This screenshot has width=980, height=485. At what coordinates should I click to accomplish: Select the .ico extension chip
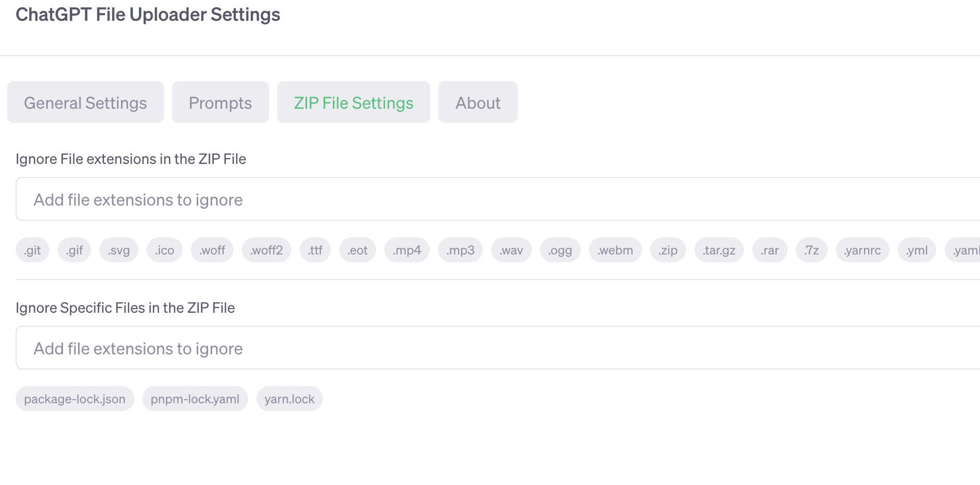[164, 250]
